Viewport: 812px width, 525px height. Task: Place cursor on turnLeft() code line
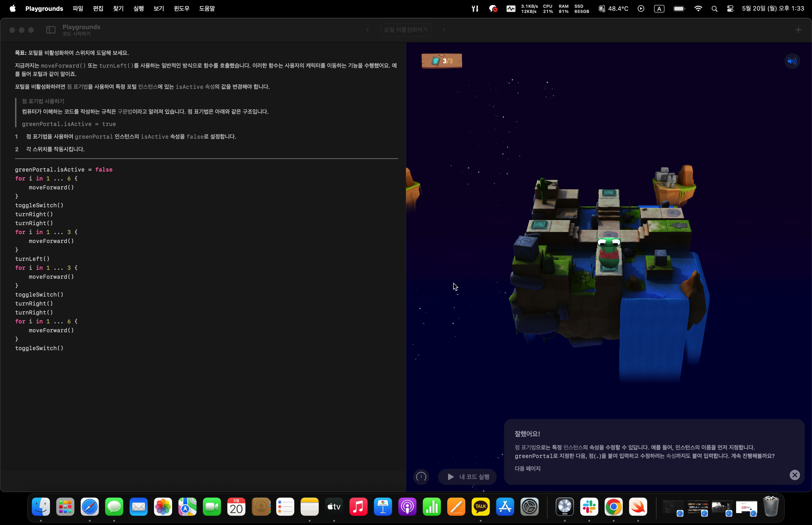click(32, 259)
